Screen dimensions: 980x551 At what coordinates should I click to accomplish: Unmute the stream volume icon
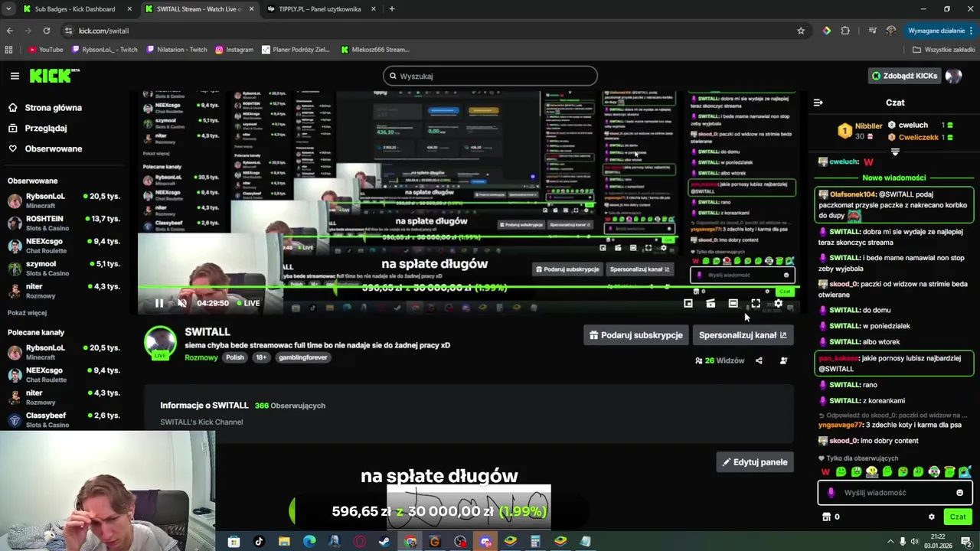181,303
